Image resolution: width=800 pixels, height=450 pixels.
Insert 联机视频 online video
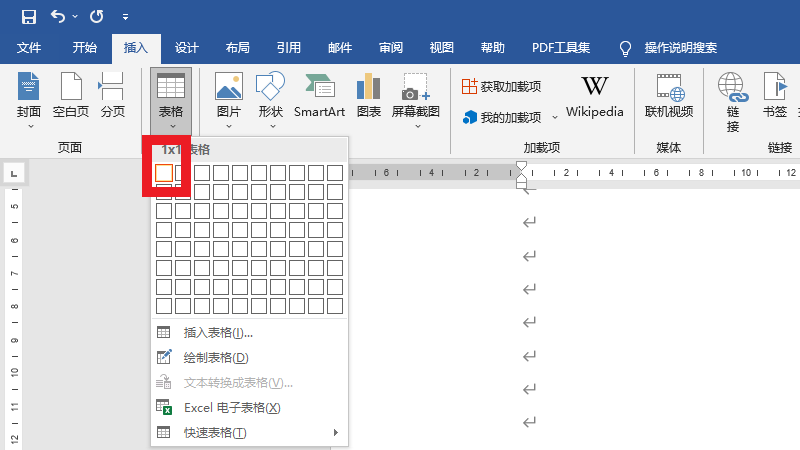[x=669, y=95]
